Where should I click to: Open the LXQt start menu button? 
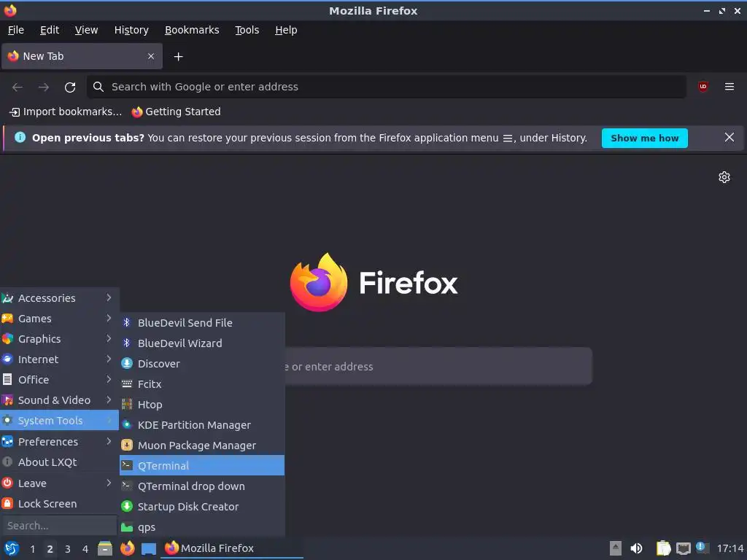point(11,548)
